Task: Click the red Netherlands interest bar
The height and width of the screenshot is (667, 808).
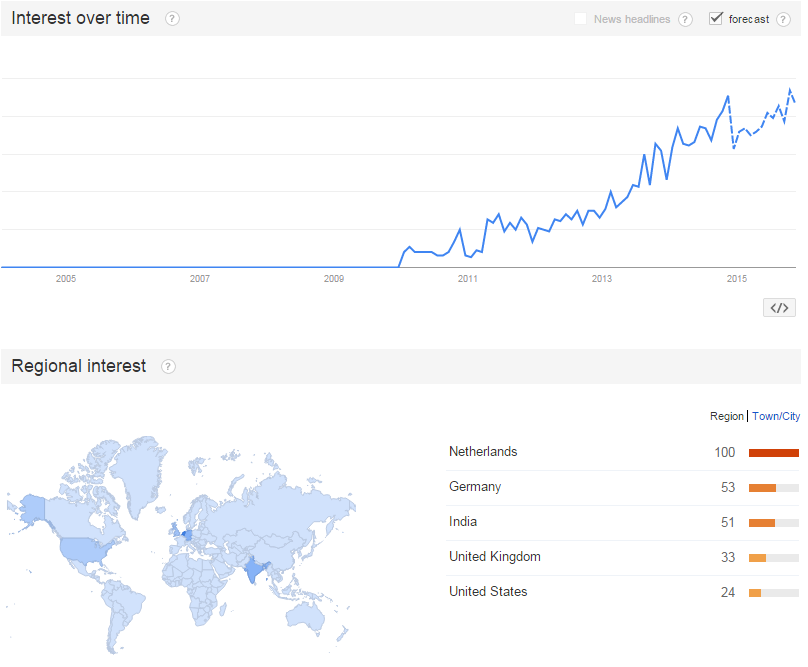Action: 773,453
